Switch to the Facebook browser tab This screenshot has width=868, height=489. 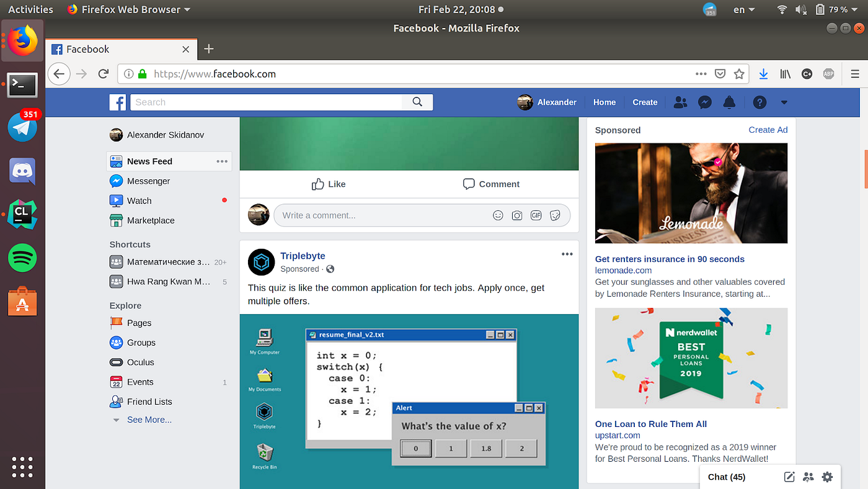click(121, 49)
